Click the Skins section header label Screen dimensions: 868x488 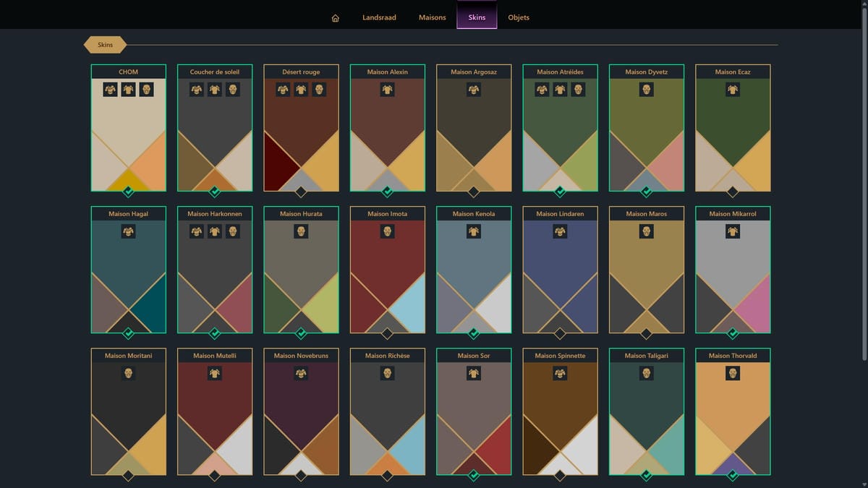[x=105, y=45]
